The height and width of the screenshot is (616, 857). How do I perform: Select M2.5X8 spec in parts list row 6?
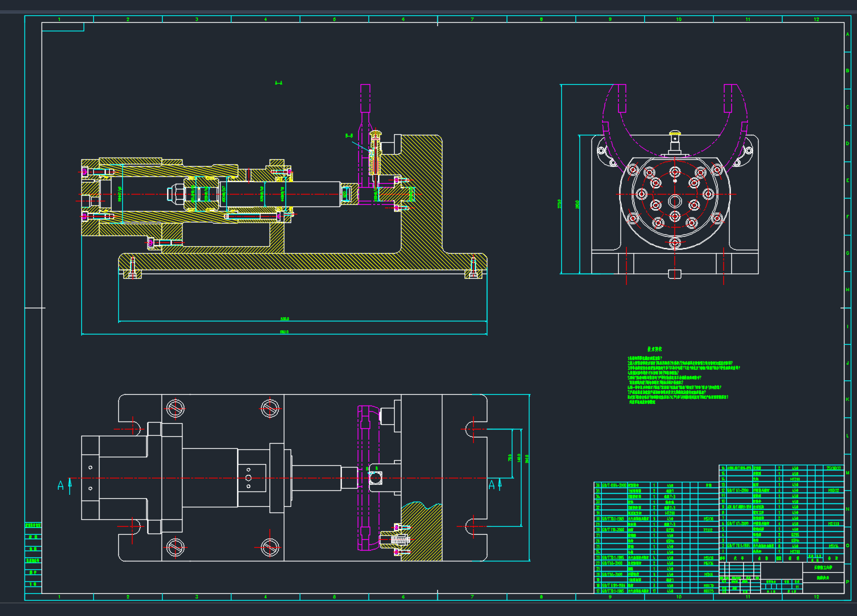[x=834, y=524]
